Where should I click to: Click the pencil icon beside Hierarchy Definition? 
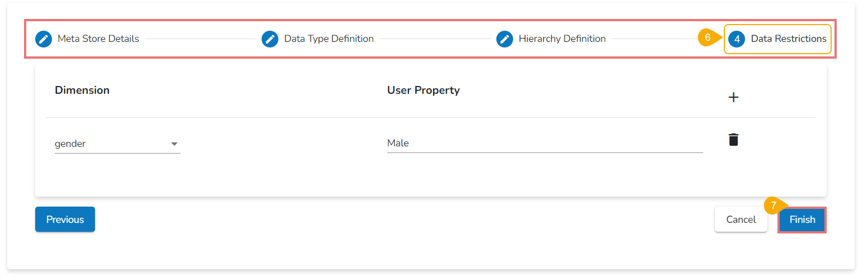(x=505, y=39)
